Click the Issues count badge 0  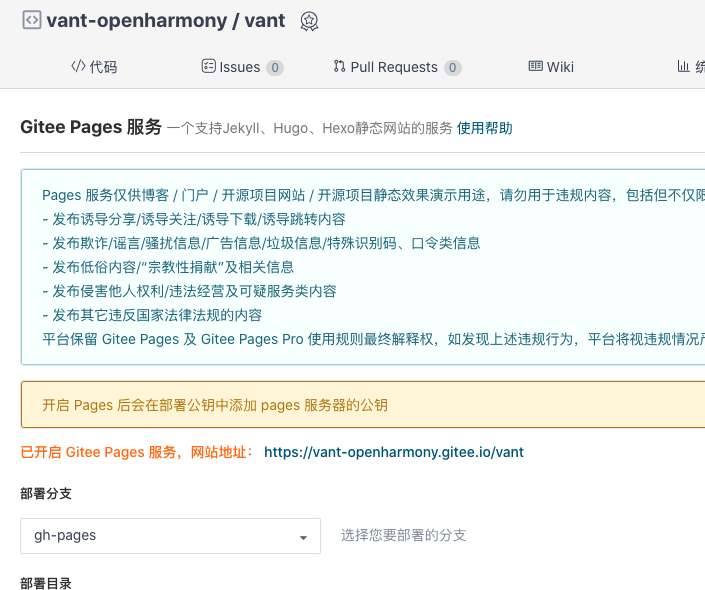tap(275, 68)
